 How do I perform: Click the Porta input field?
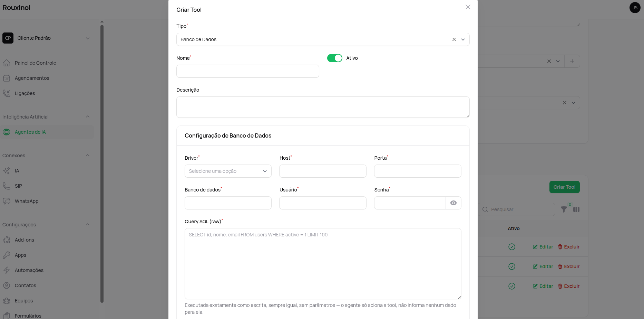click(x=418, y=171)
